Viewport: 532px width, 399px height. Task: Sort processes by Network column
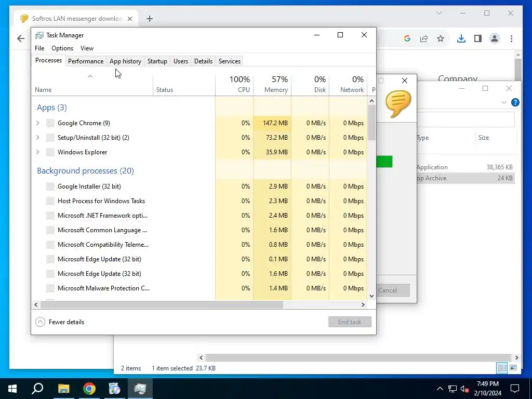[349, 84]
